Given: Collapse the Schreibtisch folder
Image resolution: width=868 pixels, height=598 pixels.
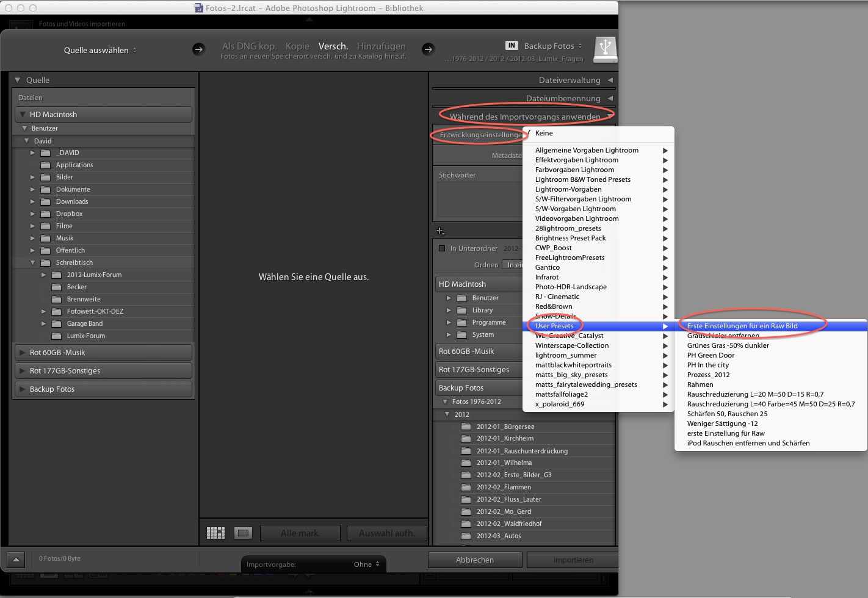Looking at the screenshot, I should (x=33, y=262).
